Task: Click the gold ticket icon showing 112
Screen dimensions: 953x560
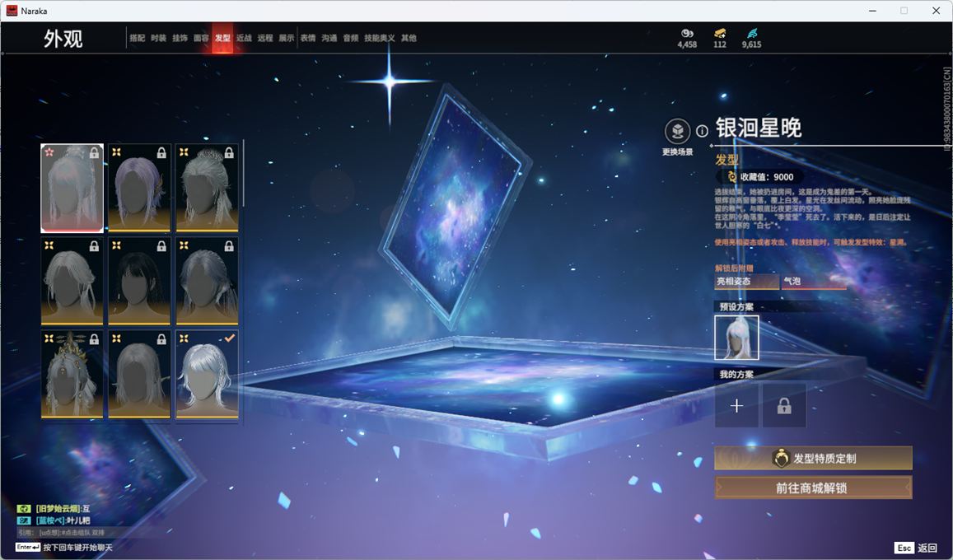Action: pyautogui.click(x=720, y=34)
